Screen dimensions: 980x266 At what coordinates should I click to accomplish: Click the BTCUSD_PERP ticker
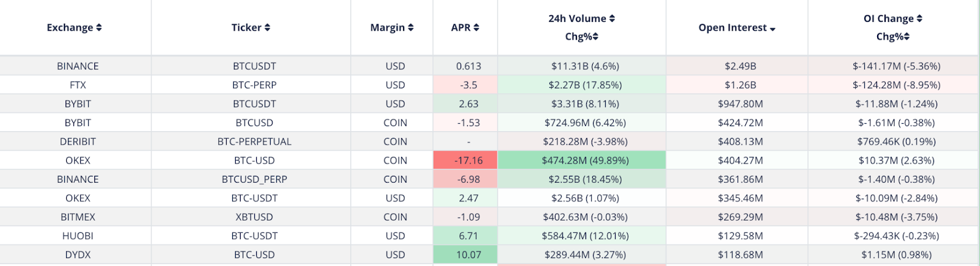254,180
